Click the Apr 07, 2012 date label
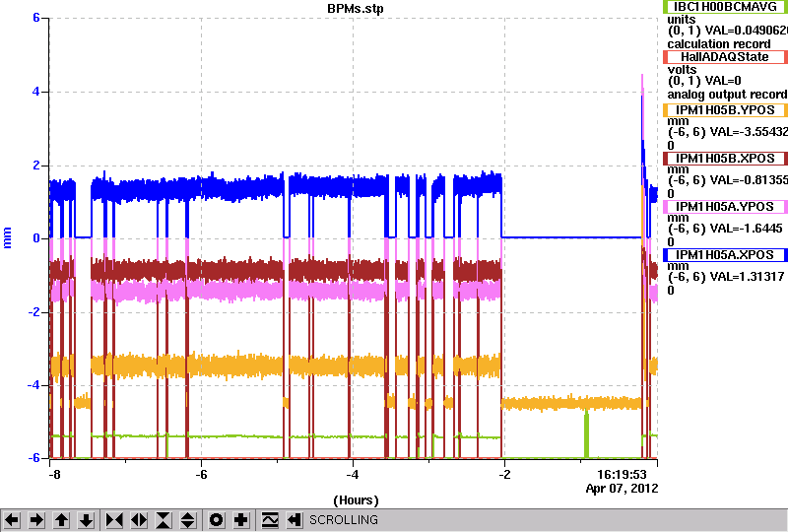Viewport: 788px width, 532px height. [x=622, y=489]
